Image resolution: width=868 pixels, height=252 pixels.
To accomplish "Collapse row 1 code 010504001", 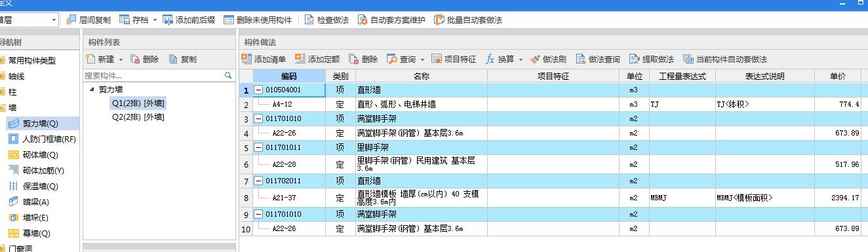I will [x=259, y=90].
